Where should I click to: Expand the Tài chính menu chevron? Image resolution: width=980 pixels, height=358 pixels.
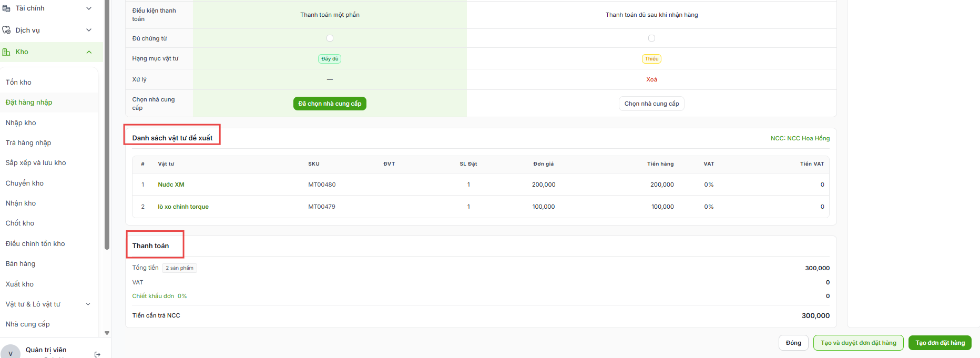(x=89, y=8)
